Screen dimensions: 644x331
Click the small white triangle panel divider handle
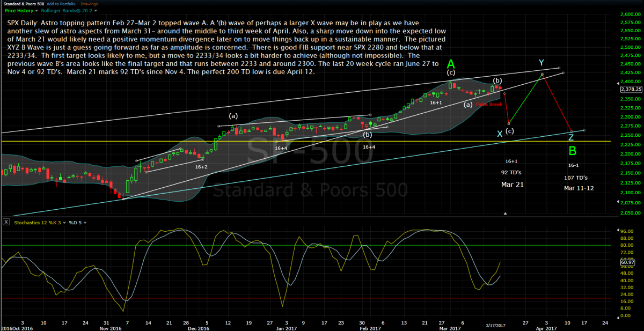click(504, 214)
